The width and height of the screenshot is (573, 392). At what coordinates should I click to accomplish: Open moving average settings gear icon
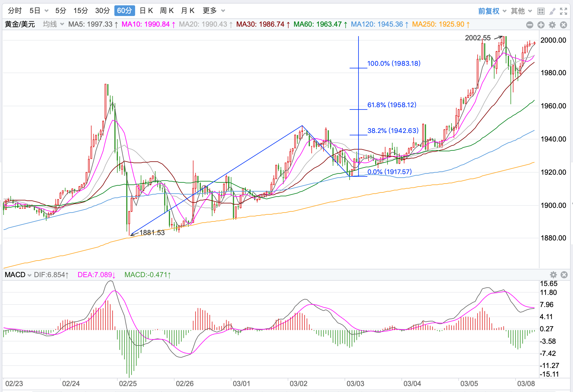click(x=552, y=25)
